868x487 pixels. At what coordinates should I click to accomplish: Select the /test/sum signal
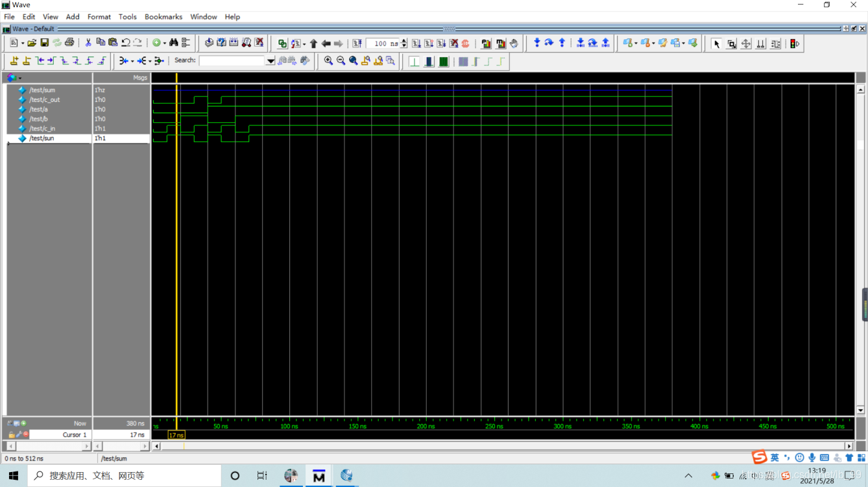coord(42,90)
